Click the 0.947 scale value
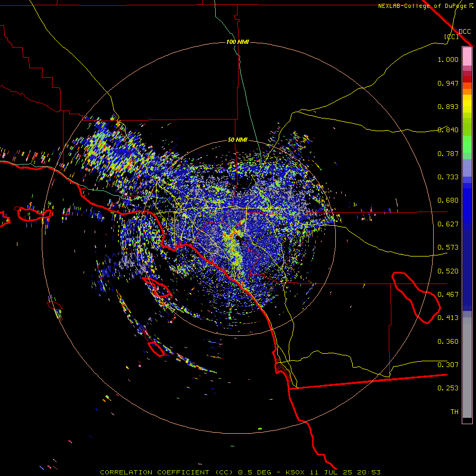 pyautogui.click(x=448, y=83)
